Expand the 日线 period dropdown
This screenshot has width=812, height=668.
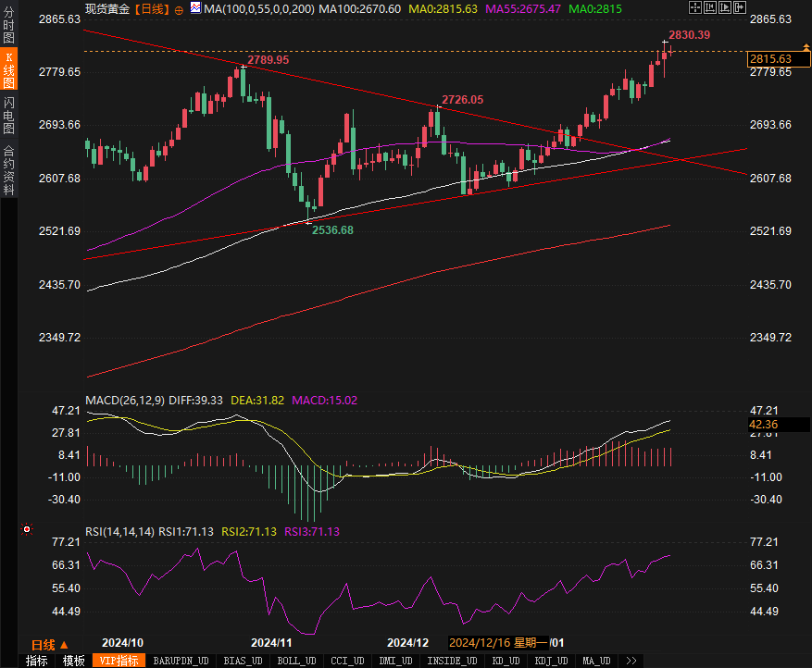[50, 644]
